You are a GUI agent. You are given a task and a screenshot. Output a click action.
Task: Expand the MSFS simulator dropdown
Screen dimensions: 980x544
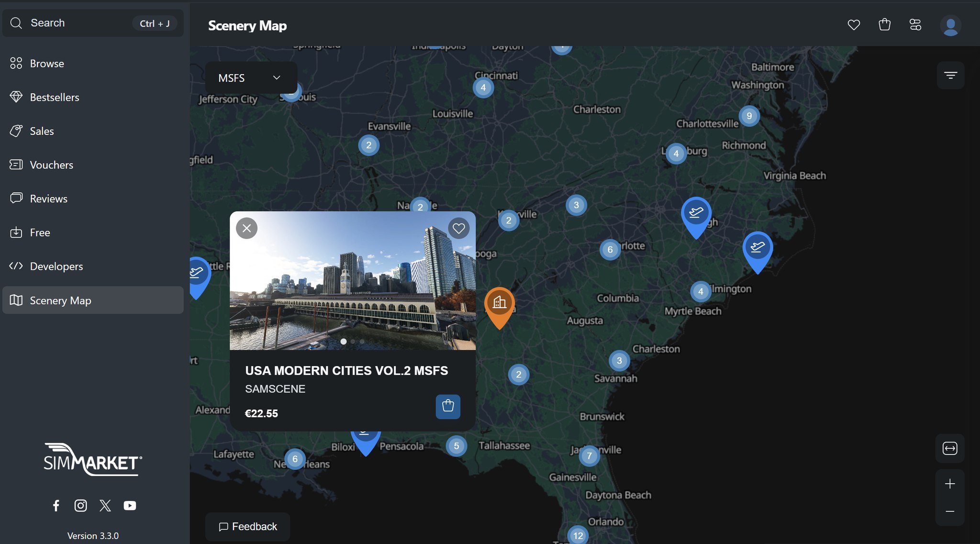point(250,78)
